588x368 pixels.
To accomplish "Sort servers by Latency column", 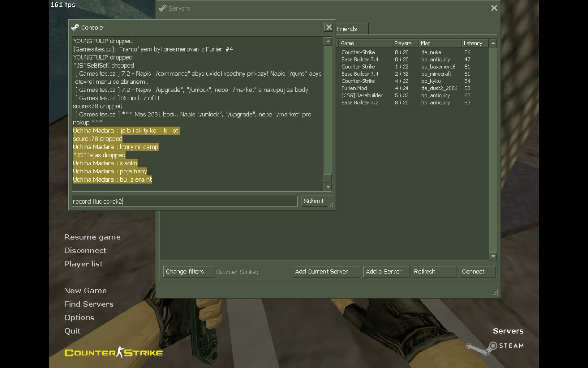I will 475,43.
